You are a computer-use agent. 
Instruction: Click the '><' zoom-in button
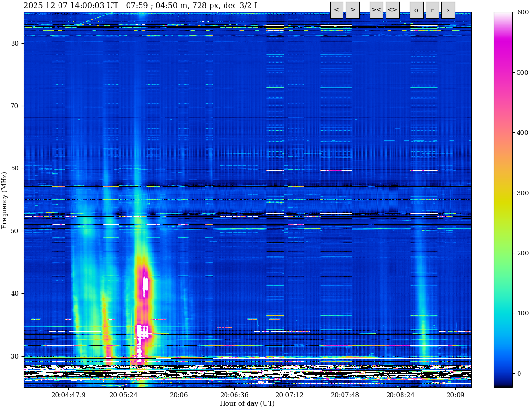coord(376,10)
